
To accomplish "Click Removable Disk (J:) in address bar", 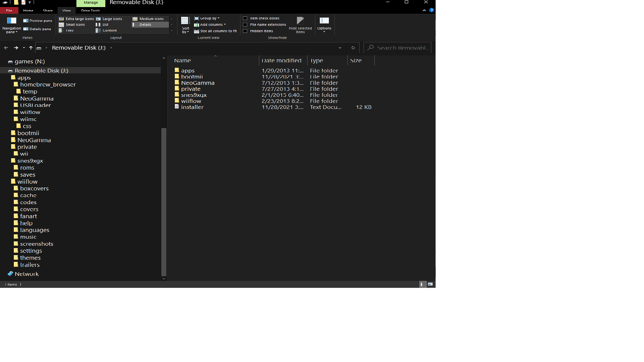I will [x=79, y=48].
